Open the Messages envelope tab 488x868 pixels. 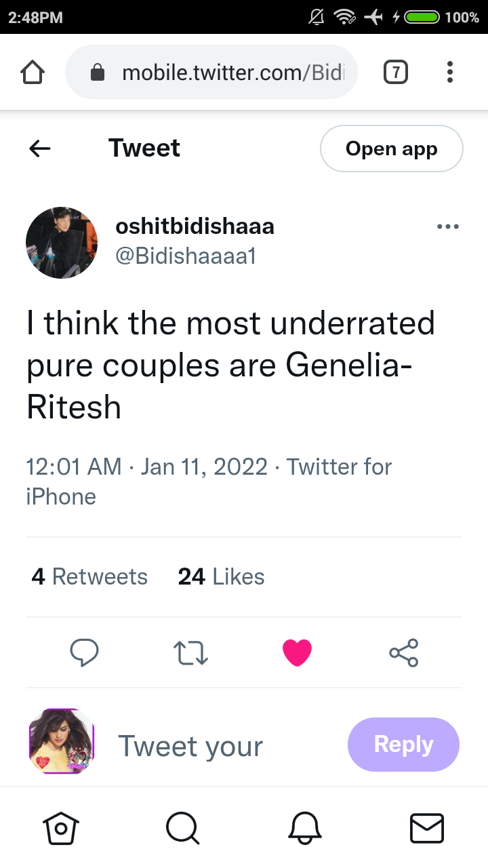coord(427,828)
